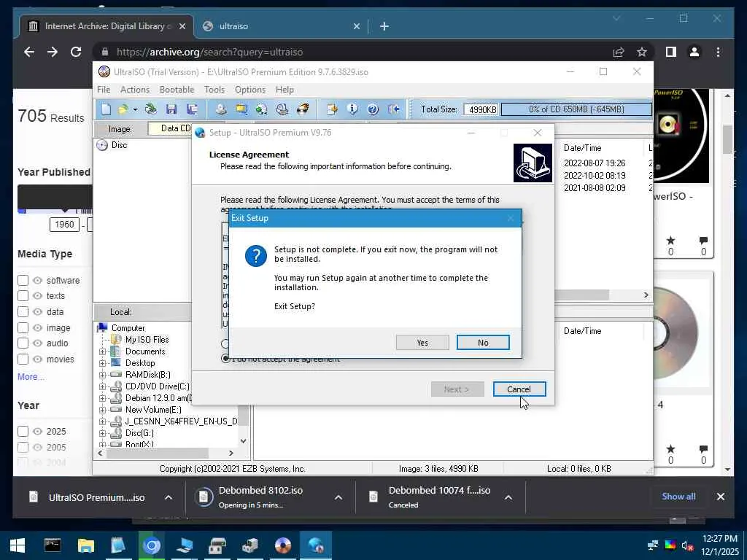Open the Chrome profile avatar
The height and width of the screenshot is (560, 747).
point(694,52)
